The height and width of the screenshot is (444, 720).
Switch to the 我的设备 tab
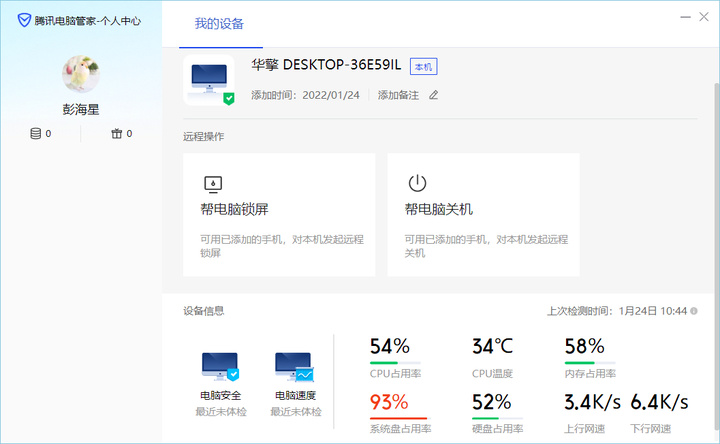click(x=219, y=23)
